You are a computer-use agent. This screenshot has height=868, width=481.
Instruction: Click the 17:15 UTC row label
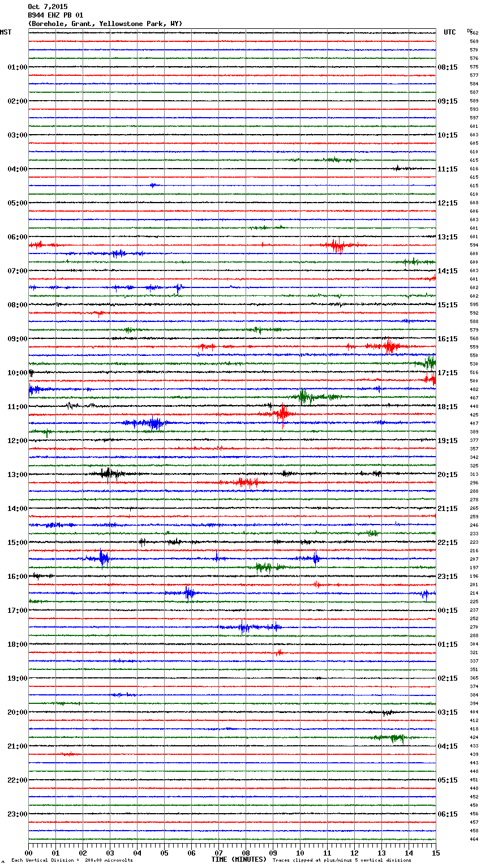click(448, 373)
